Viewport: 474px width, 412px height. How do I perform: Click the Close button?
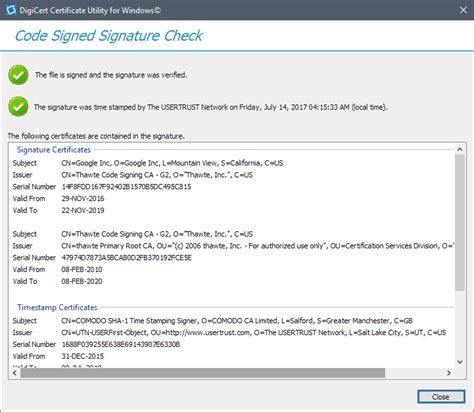pyautogui.click(x=441, y=397)
